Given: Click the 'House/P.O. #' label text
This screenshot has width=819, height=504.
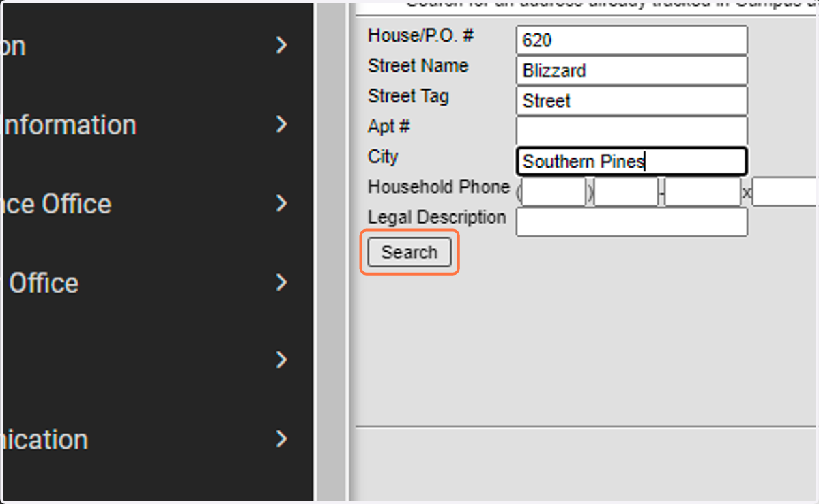Looking at the screenshot, I should [420, 35].
